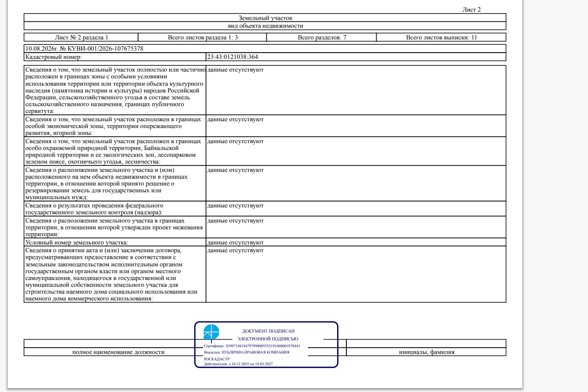Viewport: 588px width, 392px height.
Task: Select the certificate number in the stamp
Action: 263,346
